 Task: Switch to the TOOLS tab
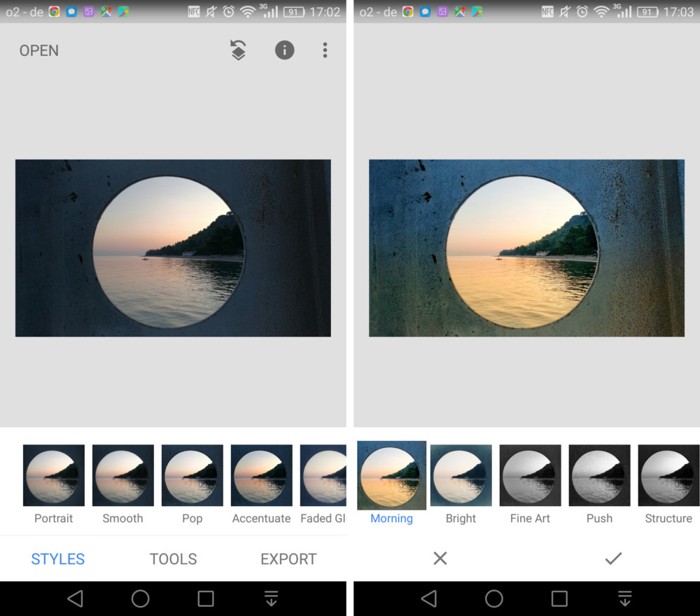pyautogui.click(x=173, y=559)
